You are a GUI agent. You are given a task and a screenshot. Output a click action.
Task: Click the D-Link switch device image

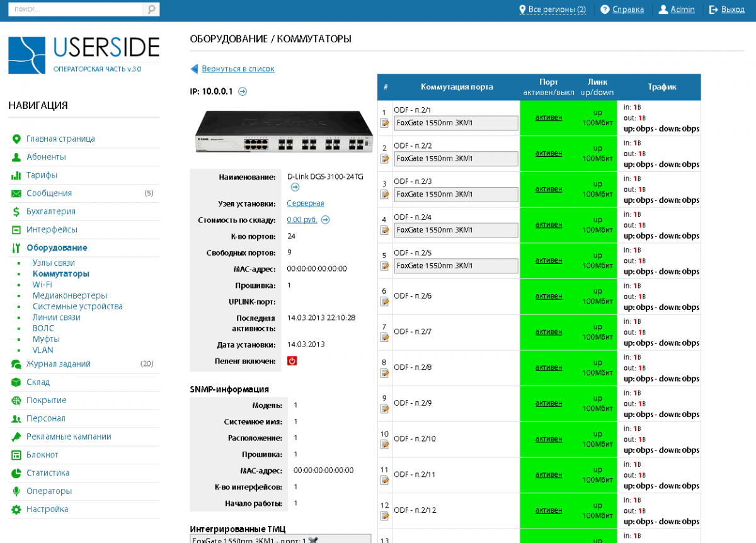point(281,132)
